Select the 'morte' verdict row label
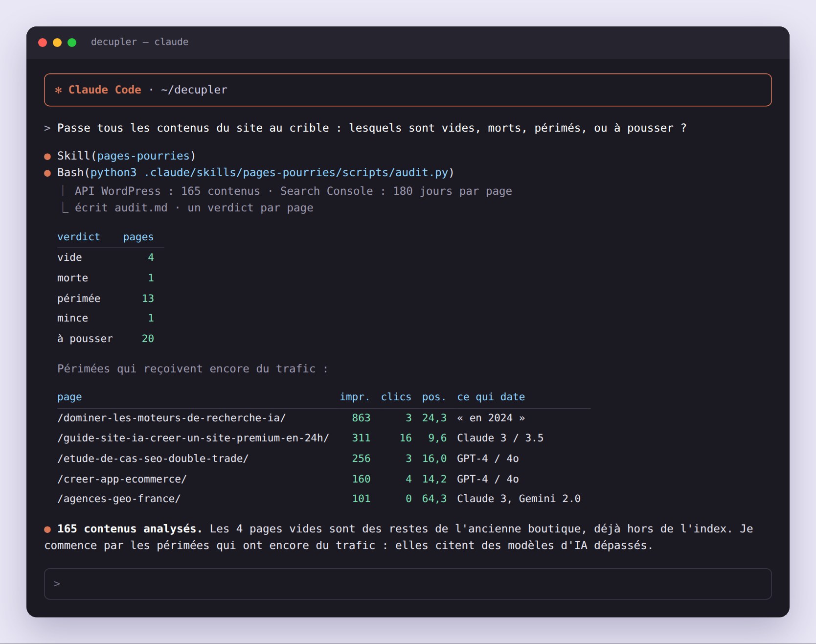The image size is (816, 644). click(72, 278)
